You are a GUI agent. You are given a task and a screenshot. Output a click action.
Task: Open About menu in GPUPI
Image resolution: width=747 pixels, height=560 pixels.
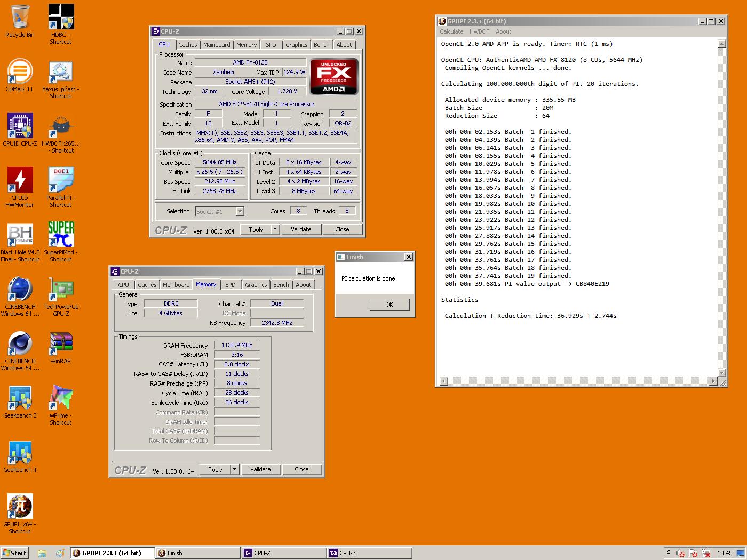(503, 31)
